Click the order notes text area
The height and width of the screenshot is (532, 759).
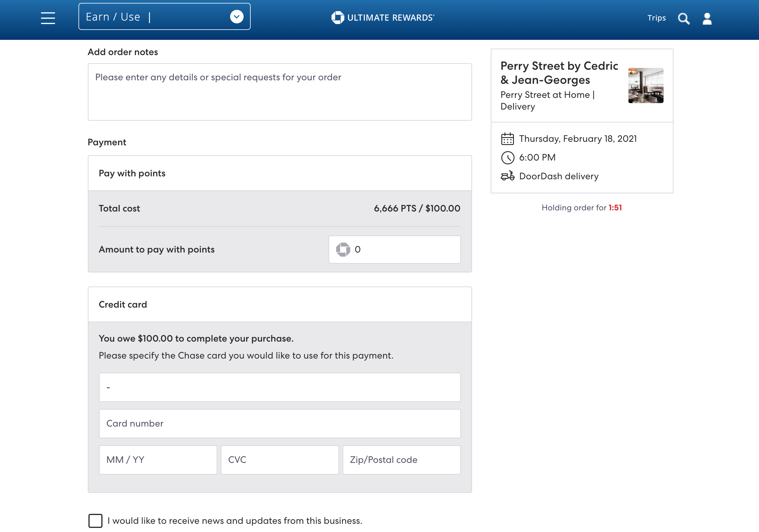click(279, 92)
